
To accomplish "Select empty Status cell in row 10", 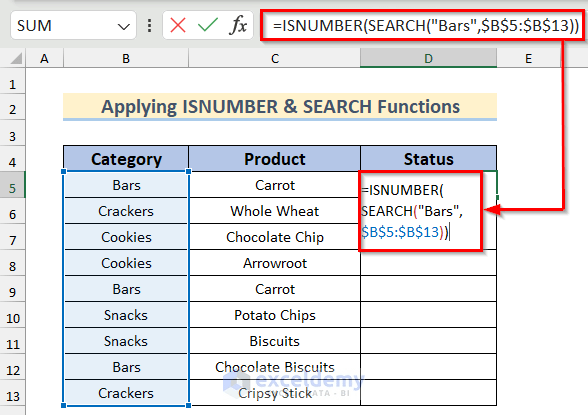I will pos(428,315).
